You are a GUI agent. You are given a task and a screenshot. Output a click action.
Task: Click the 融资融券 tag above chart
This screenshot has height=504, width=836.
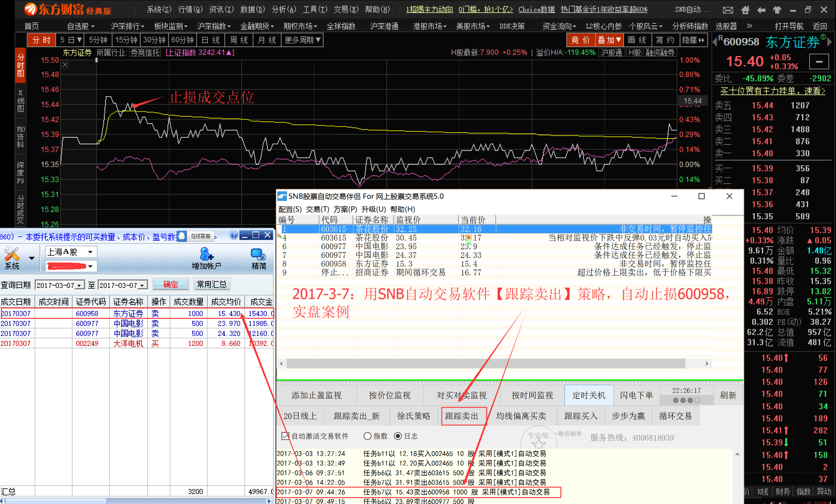tap(660, 52)
